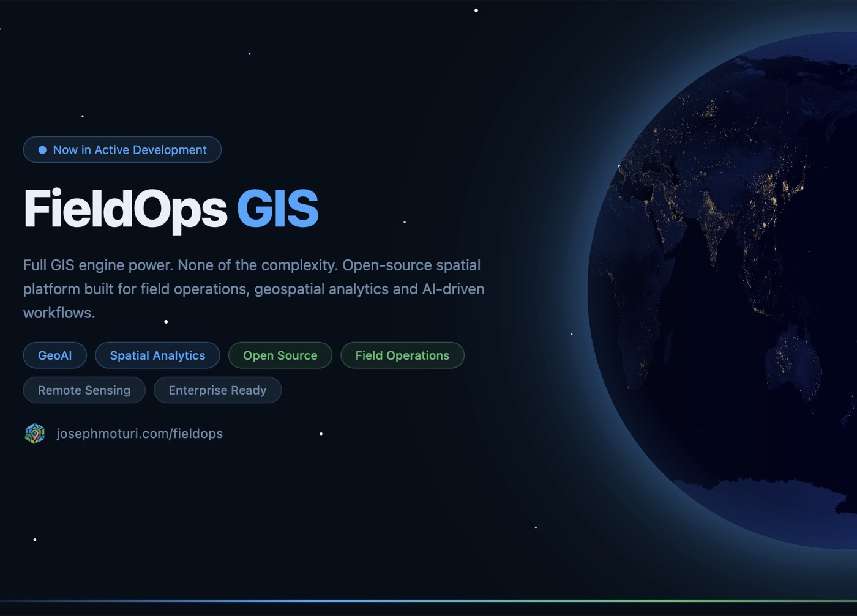Screen dimensions: 857x616
Task: Click the 'Full GIS engine power' description text
Action: [254, 289]
